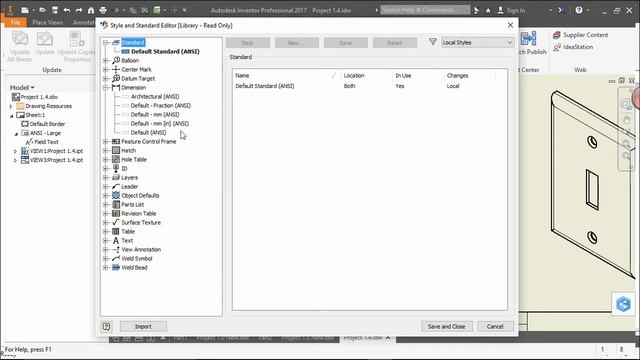Click the Default Standard (ANSI) table row
The width and height of the screenshot is (640, 360).
(x=369, y=86)
